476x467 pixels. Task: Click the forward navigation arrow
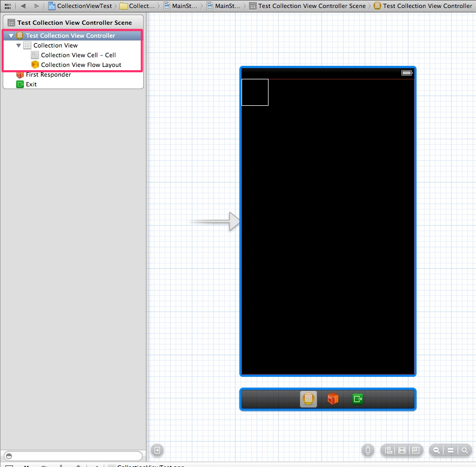pyautogui.click(x=36, y=6)
